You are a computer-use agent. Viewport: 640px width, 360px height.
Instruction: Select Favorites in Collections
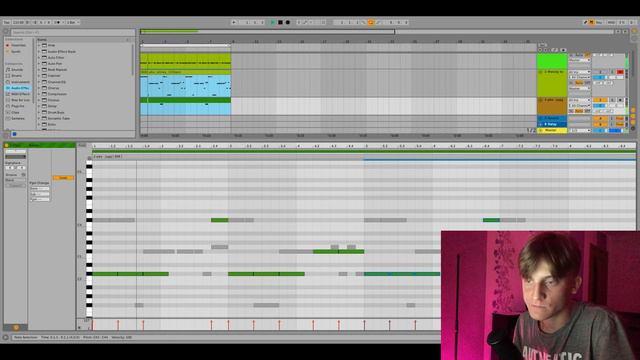click(x=17, y=45)
